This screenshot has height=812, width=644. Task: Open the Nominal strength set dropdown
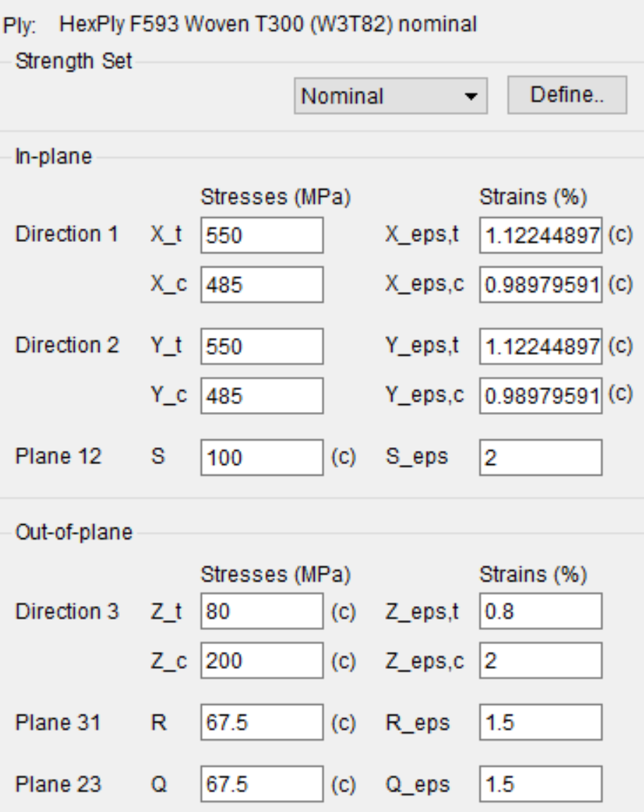389,96
